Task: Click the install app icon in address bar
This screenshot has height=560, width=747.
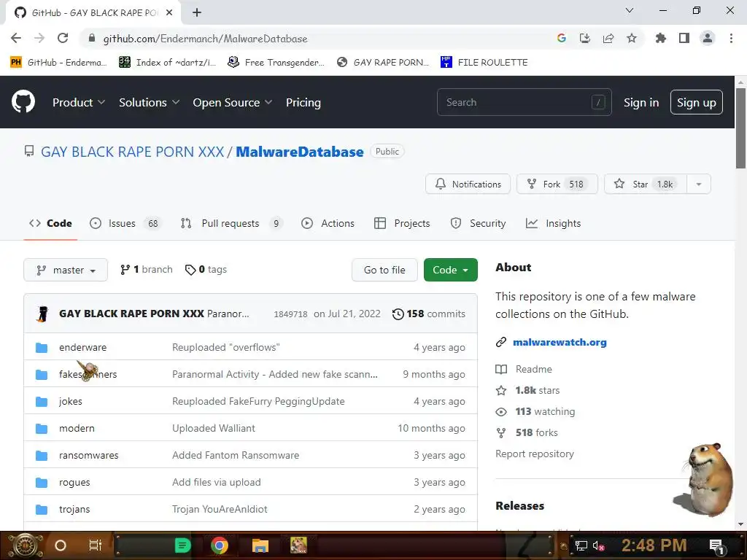Action: click(x=585, y=38)
